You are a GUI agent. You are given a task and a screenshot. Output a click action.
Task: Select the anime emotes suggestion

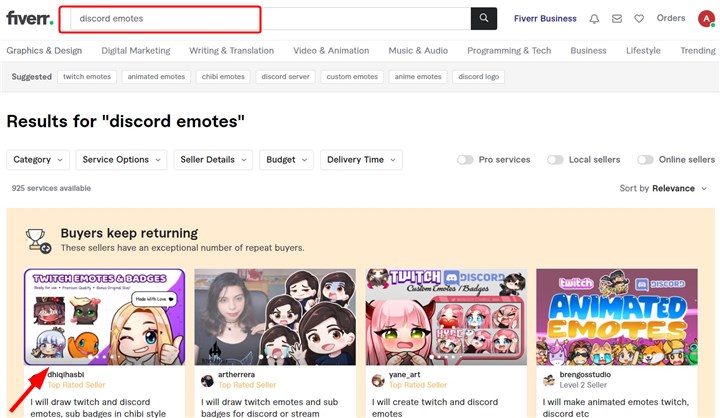click(418, 77)
